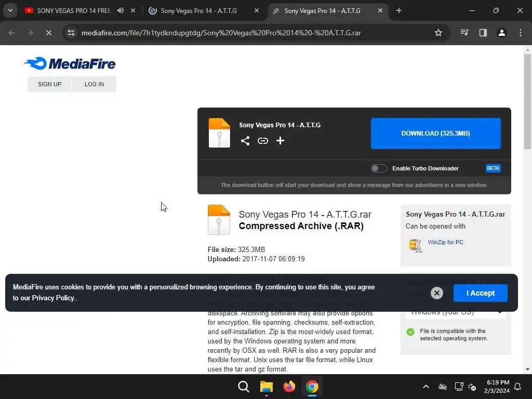Click the 'Uploaded: 2017-11-07 06:09:19' text
This screenshot has height=399, width=532.
tap(256, 259)
